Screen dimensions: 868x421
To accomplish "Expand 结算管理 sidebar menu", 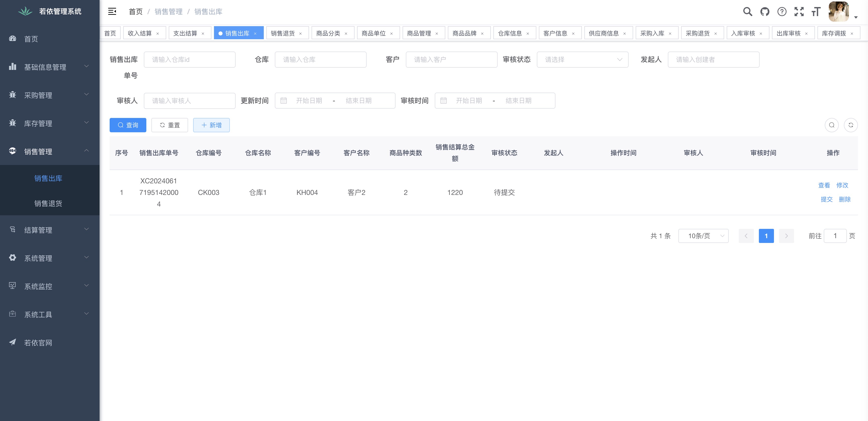I will click(50, 230).
